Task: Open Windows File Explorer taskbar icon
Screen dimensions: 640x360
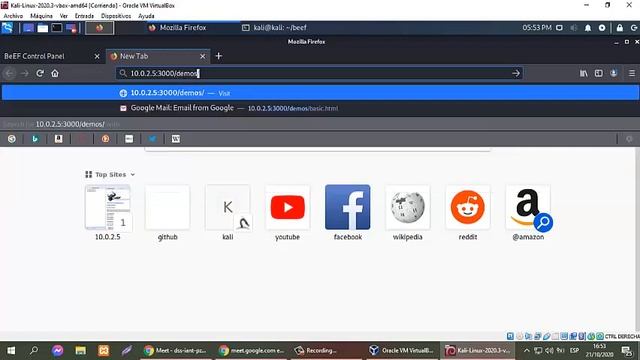Action: point(80,351)
